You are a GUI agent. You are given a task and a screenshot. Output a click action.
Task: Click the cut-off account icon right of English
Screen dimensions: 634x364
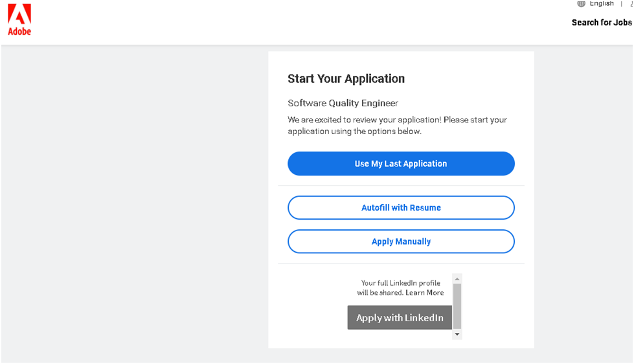click(x=631, y=4)
